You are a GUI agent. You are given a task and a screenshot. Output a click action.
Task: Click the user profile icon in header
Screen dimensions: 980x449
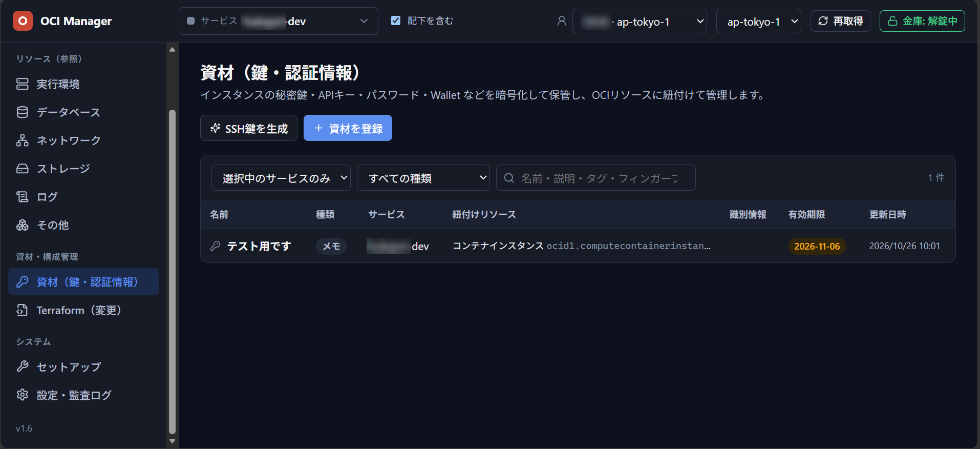(562, 21)
